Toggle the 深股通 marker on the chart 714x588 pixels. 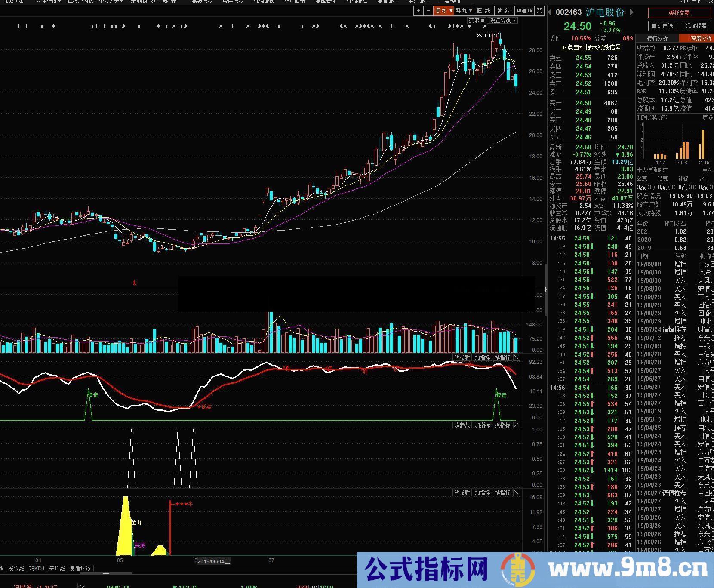point(476,20)
